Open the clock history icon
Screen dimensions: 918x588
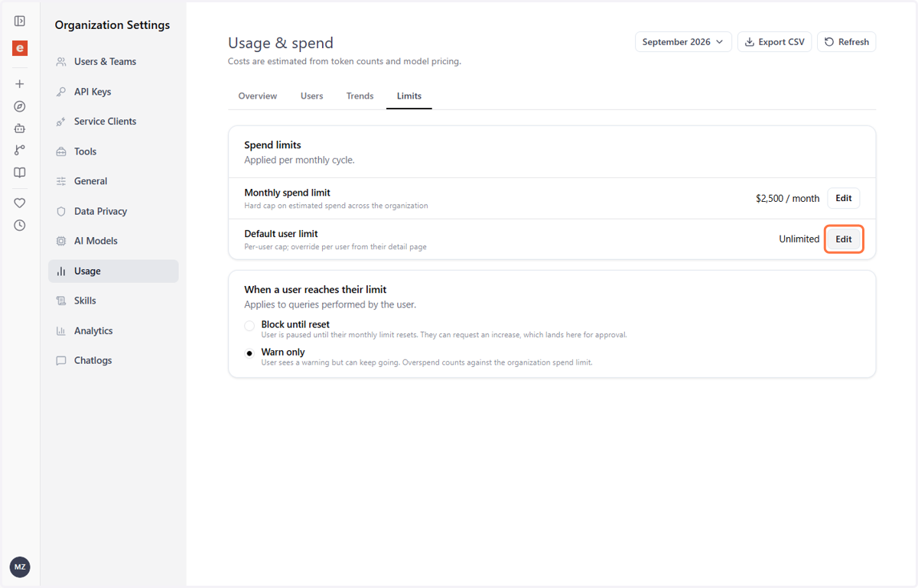point(20,226)
